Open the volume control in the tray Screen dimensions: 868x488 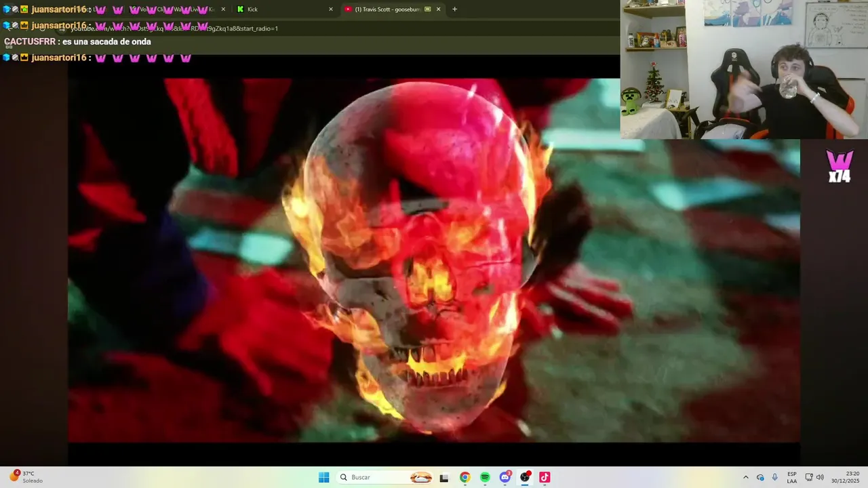tap(820, 477)
